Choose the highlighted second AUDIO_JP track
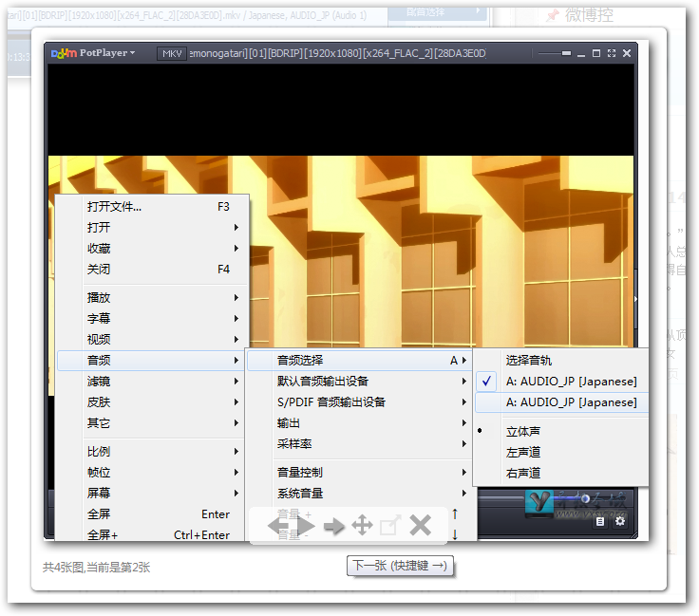Screen dimensions: 699x616 [x=571, y=402]
